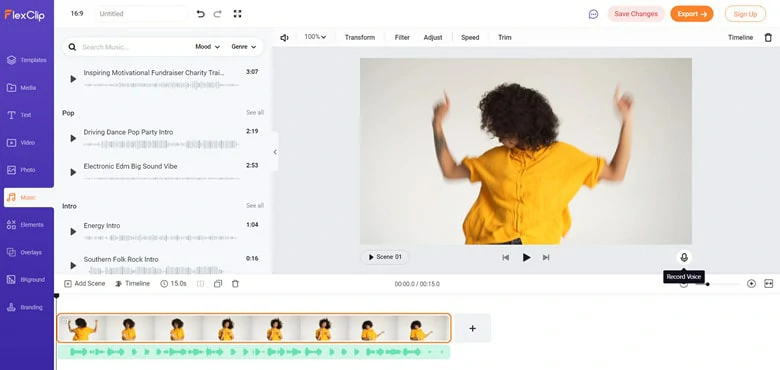Click the Record Voice microphone icon
Image resolution: width=780 pixels, height=370 pixels.
click(x=684, y=257)
